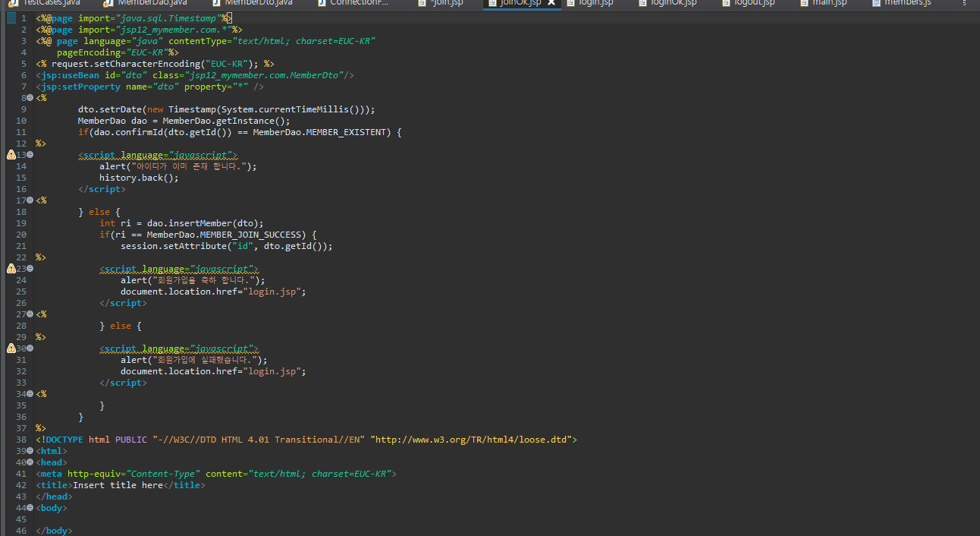The width and height of the screenshot is (980, 536).
Task: Click the jsp12_mymember.com.* import text
Action: pos(174,30)
